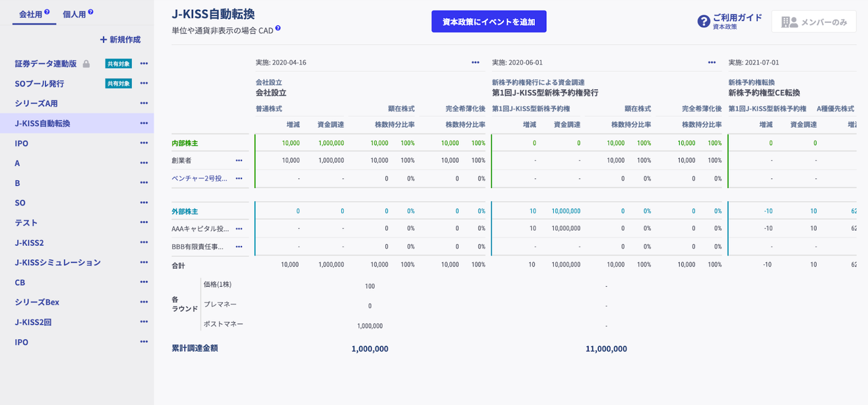Screen dimensions: 868x405
Task: Open the ベンチャー2号投 shareholder link
Action: coord(200,178)
